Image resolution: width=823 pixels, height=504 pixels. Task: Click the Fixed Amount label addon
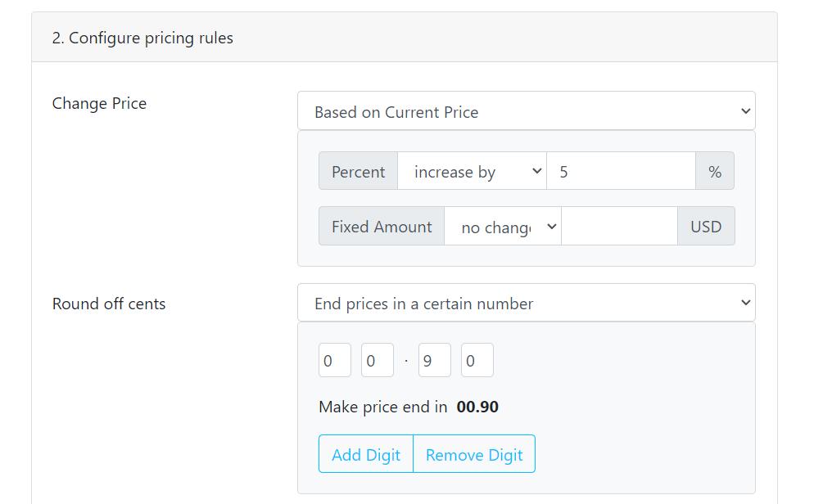click(382, 227)
